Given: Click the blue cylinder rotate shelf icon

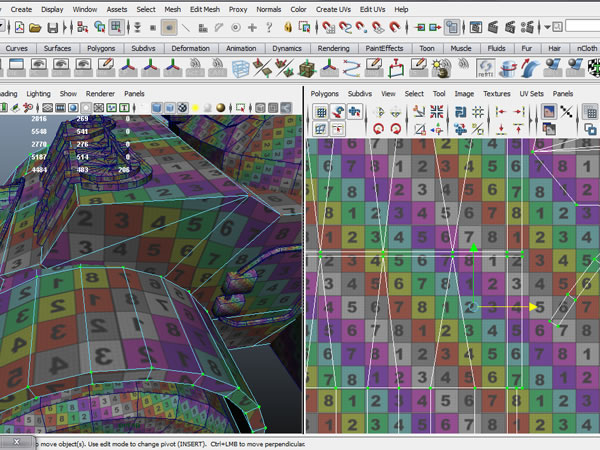Looking at the screenshot, I should click(x=508, y=68).
